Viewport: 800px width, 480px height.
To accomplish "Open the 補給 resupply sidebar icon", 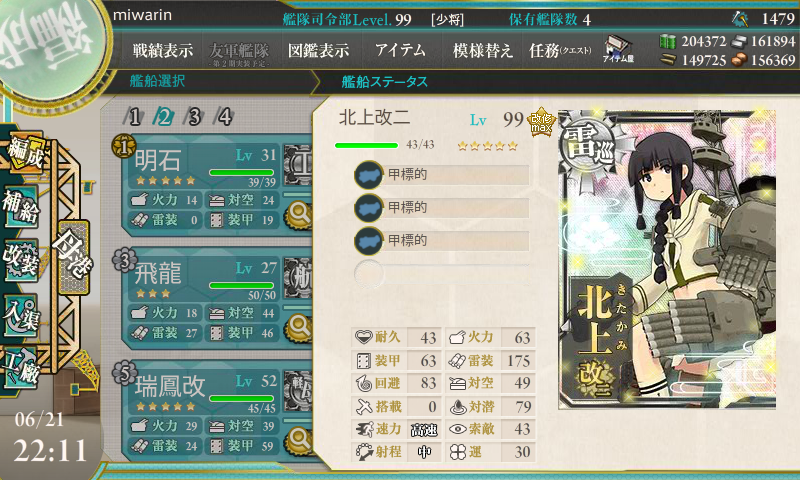I will 21,206.
